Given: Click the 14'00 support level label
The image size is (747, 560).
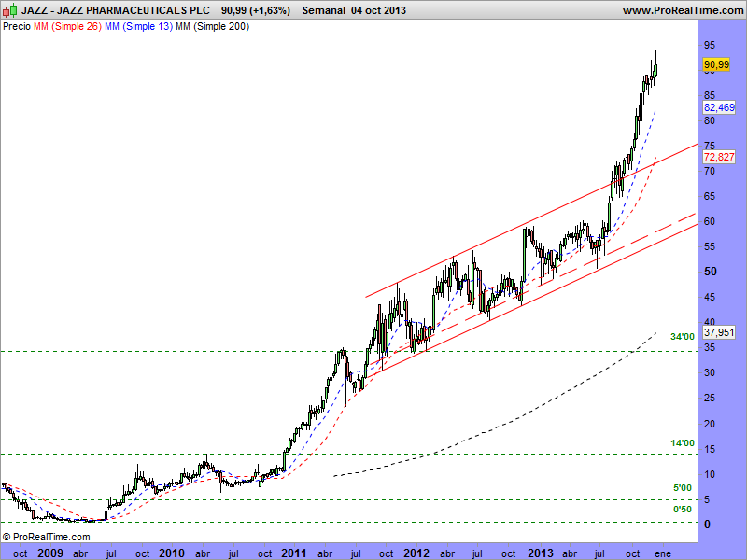Looking at the screenshot, I should coord(683,443).
